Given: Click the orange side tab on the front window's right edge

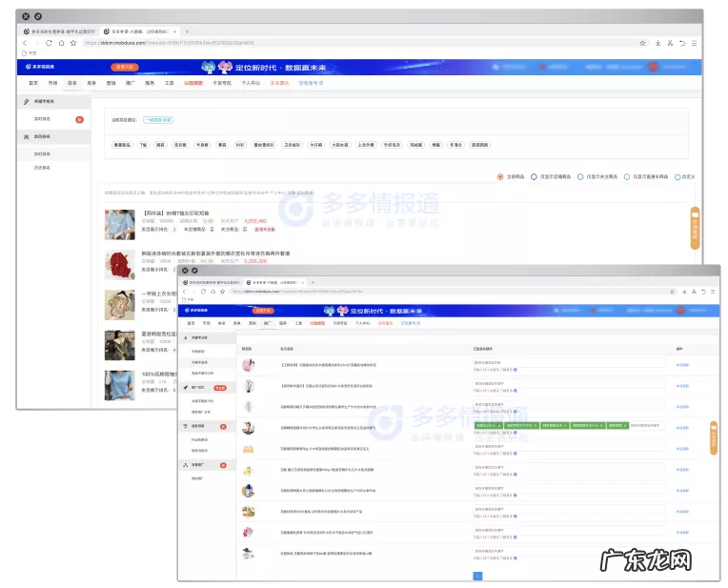Looking at the screenshot, I should [714, 438].
